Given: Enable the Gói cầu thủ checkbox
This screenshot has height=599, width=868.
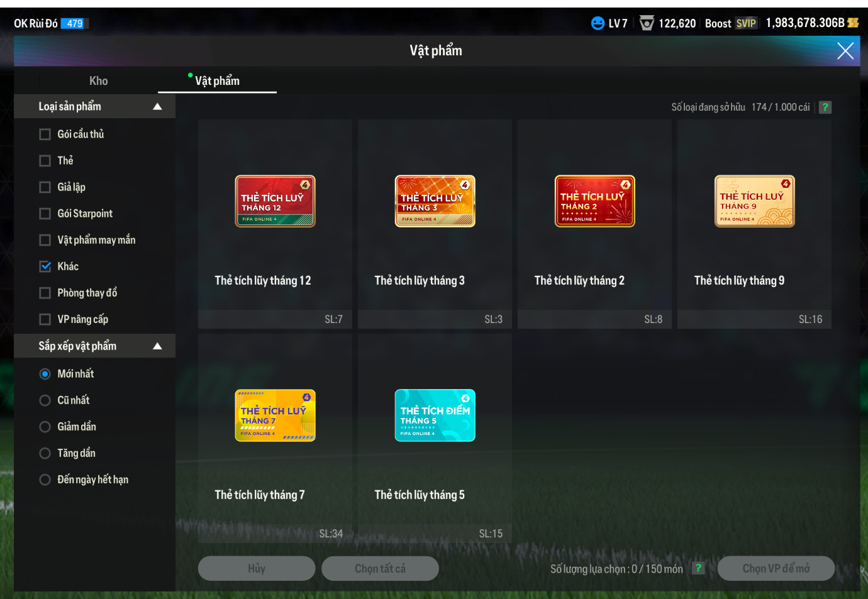Looking at the screenshot, I should (x=45, y=135).
